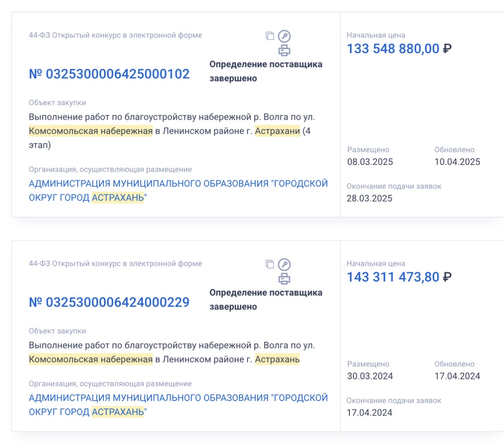Open print form for the 133 548 880,00 ₽ tender
This screenshot has width=504, height=444.
pyautogui.click(x=284, y=51)
